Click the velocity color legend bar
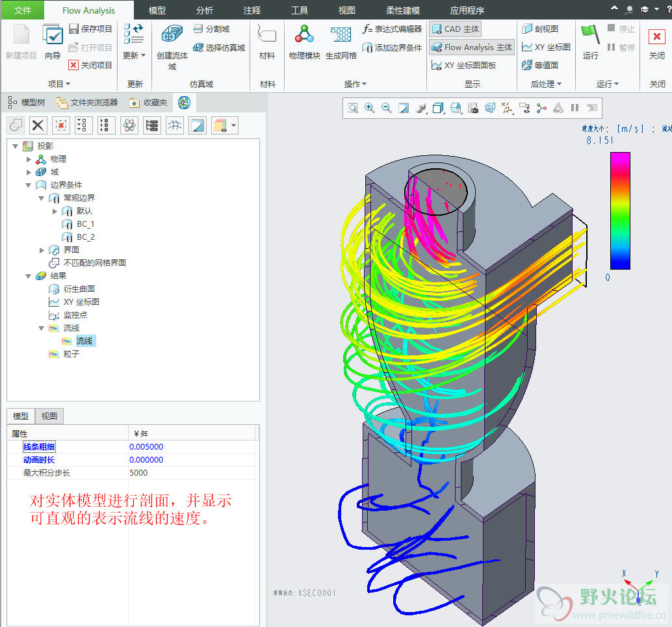Image resolution: width=672 pixels, height=627 pixels. point(620,210)
